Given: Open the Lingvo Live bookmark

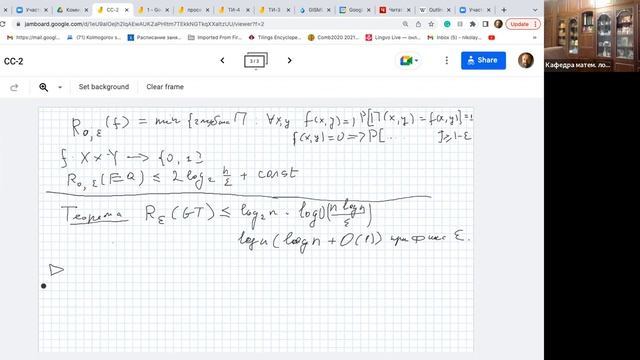Looking at the screenshot, I should tap(393, 38).
